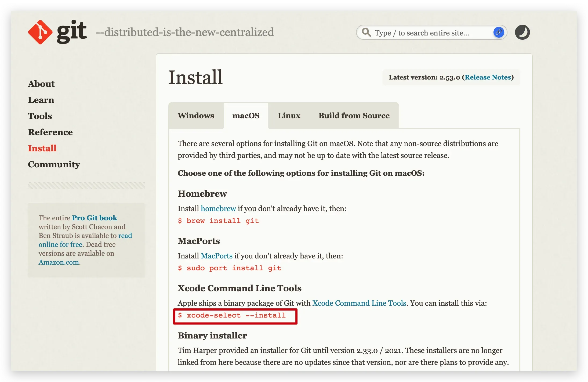588x382 pixels.
Task: Click the Homebrew section heading
Action: click(202, 194)
